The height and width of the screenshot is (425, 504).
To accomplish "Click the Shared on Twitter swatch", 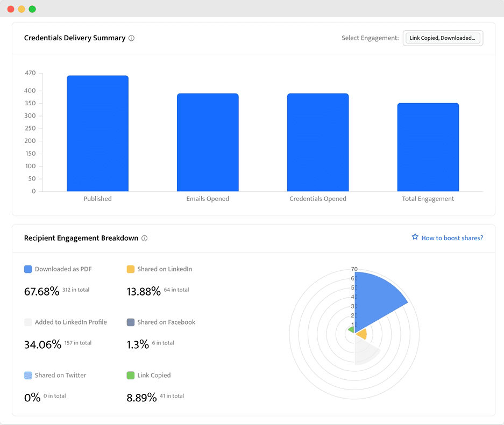I will [x=28, y=375].
